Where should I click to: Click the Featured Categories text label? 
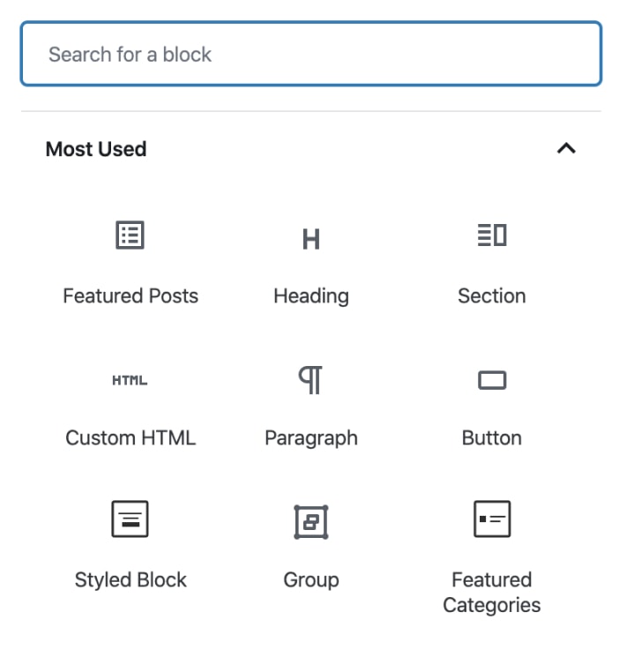492,593
